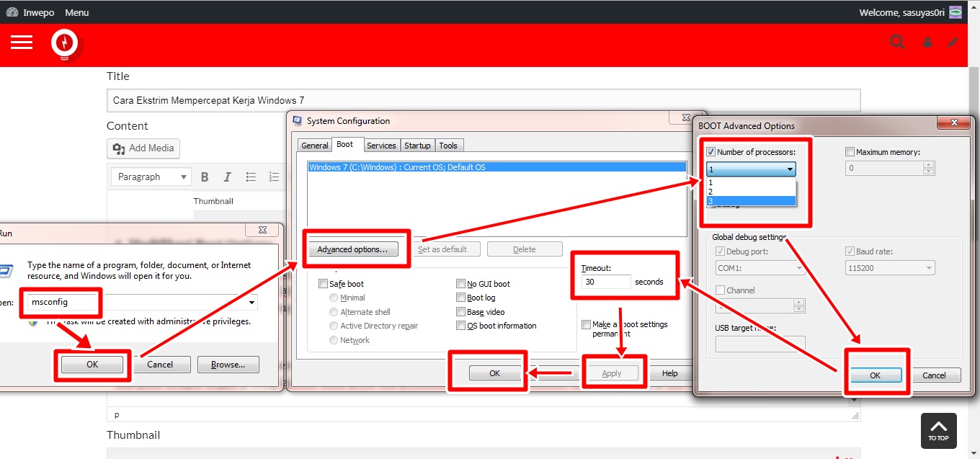The image size is (980, 459).
Task: Open the Paragraph format dropdown
Action: [x=151, y=177]
